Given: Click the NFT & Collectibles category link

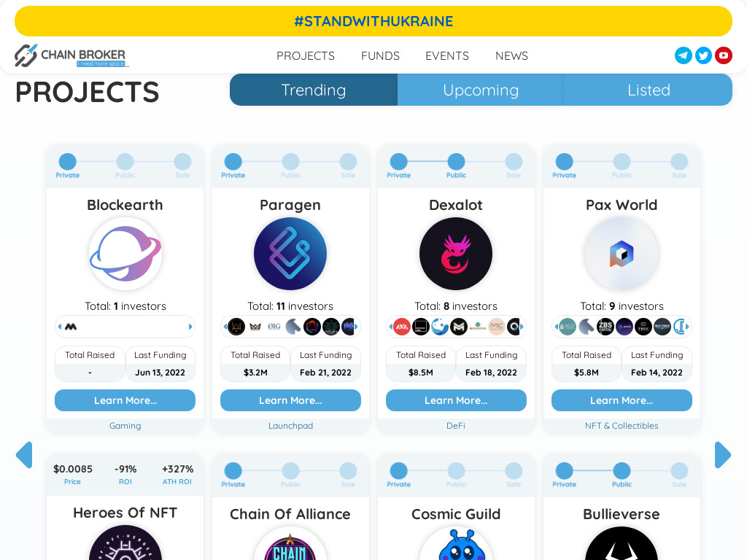Looking at the screenshot, I should point(622,426).
